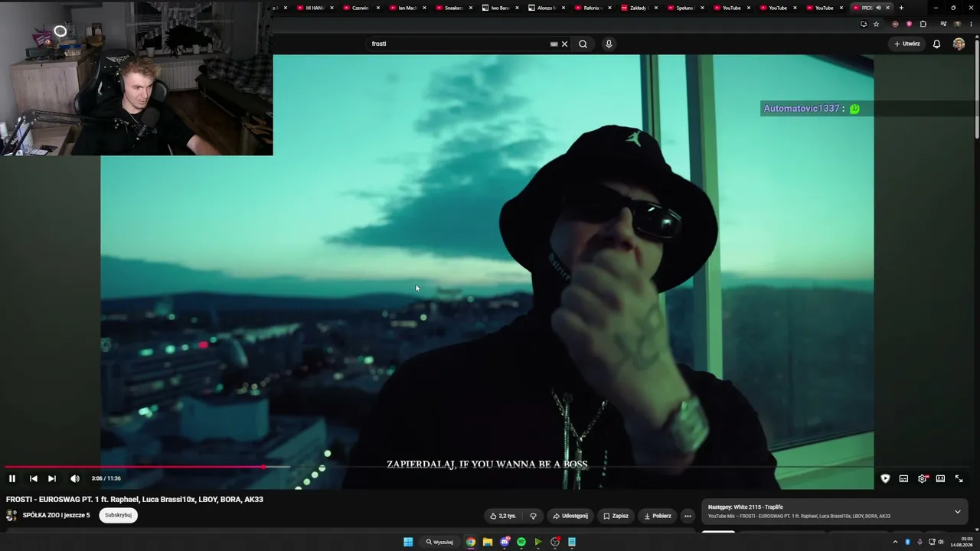The width and height of the screenshot is (980, 551).
Task: Click the Udostępnij share button
Action: 570,516
